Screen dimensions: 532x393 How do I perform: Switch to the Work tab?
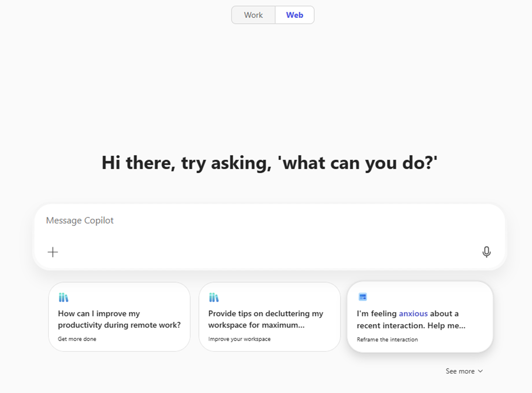[253, 15]
